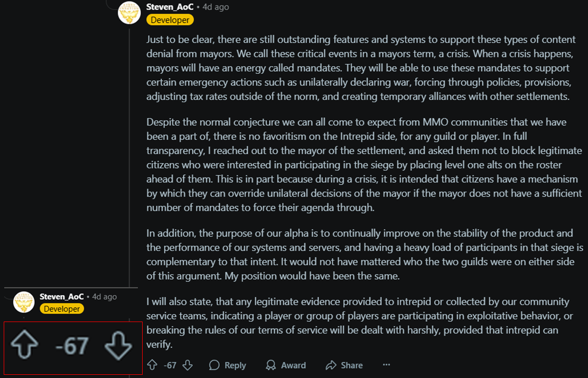
Task: Click the Reply speech bubble icon
Action: (x=214, y=365)
